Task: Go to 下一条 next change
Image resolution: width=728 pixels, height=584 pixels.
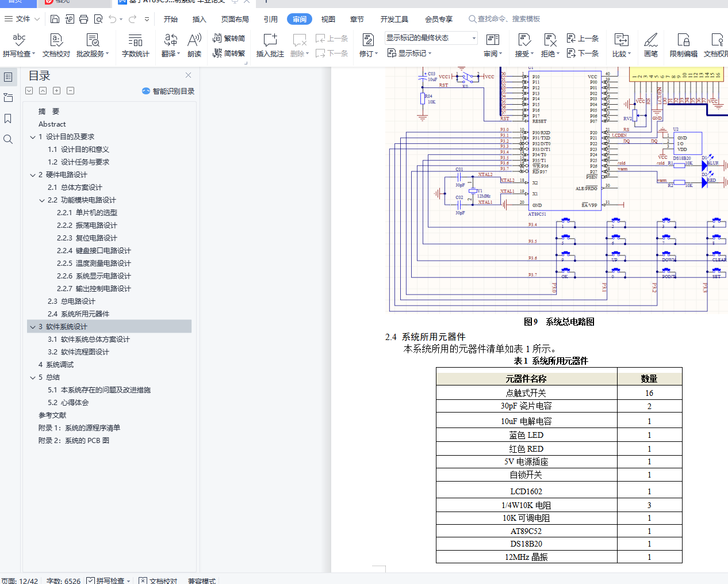Action: [x=583, y=54]
